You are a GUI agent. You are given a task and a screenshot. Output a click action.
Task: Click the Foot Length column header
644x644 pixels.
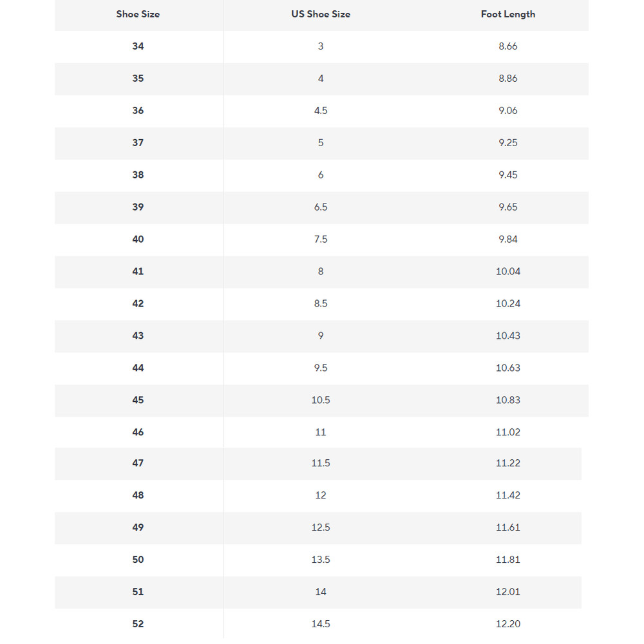point(508,14)
